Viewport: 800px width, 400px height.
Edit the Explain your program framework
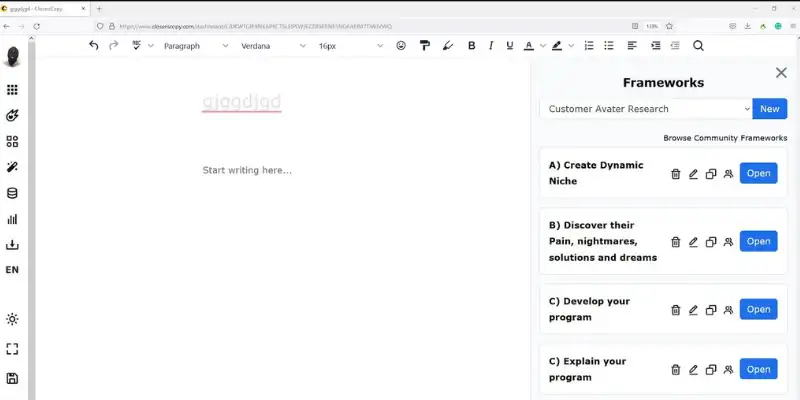click(693, 369)
